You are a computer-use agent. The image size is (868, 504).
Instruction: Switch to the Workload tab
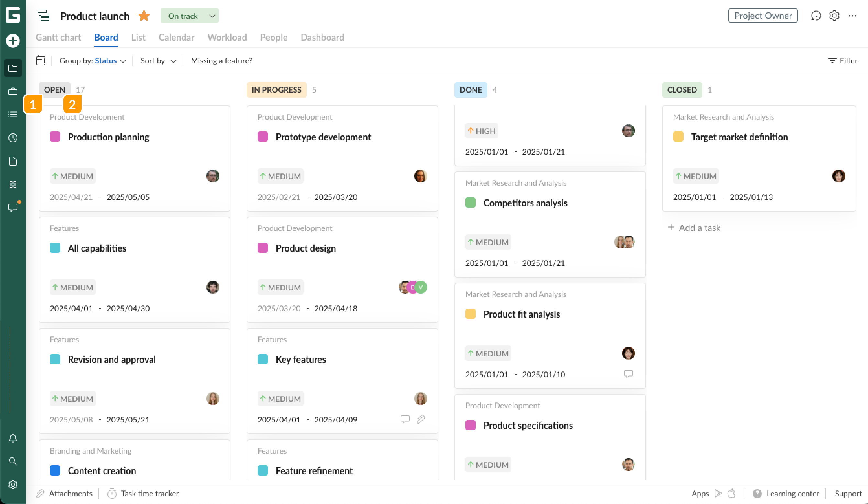[227, 37]
